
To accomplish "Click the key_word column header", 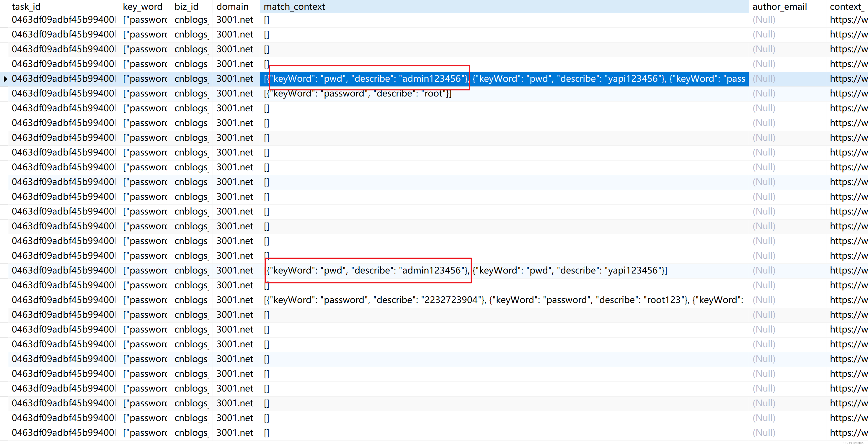I will (143, 6).
